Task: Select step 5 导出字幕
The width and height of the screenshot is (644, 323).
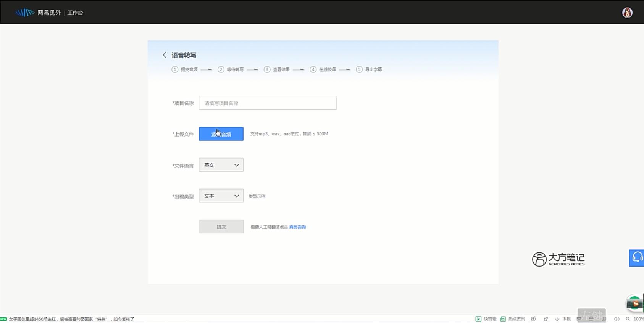Action: (x=369, y=69)
